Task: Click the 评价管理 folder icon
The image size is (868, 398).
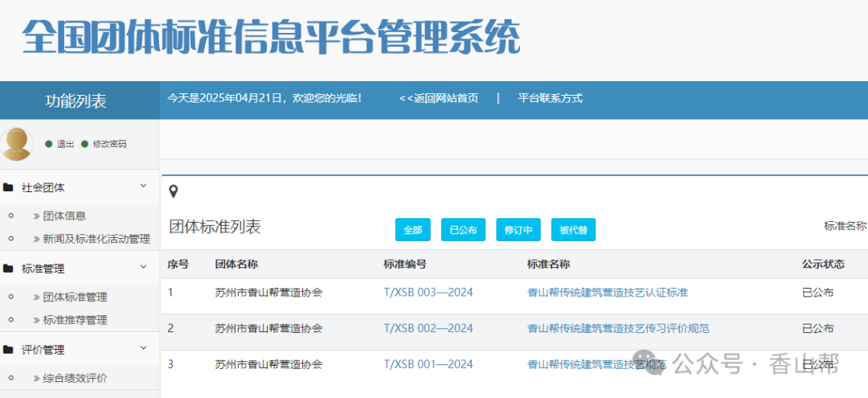Action: click(x=8, y=350)
